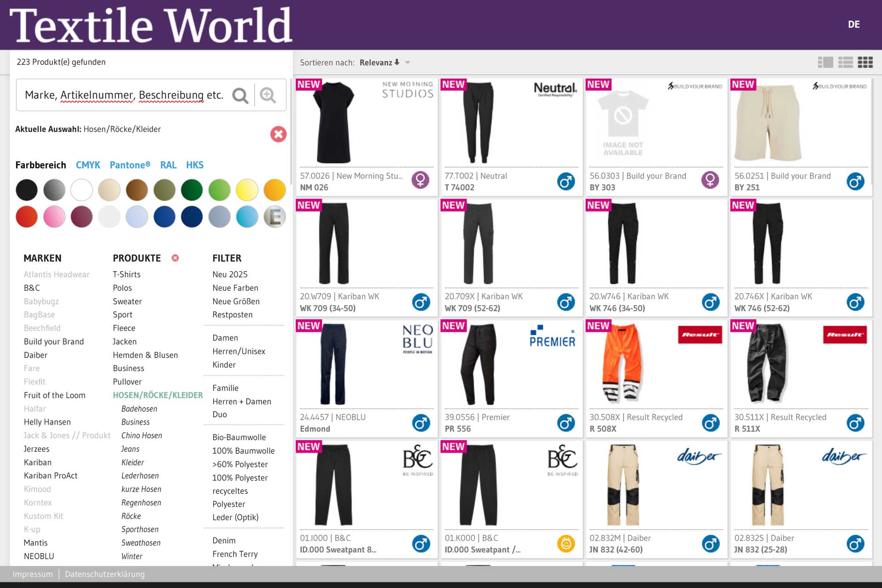The width and height of the screenshot is (882, 588).
Task: Filter by brand Kariban ProAct
Action: [51, 476]
